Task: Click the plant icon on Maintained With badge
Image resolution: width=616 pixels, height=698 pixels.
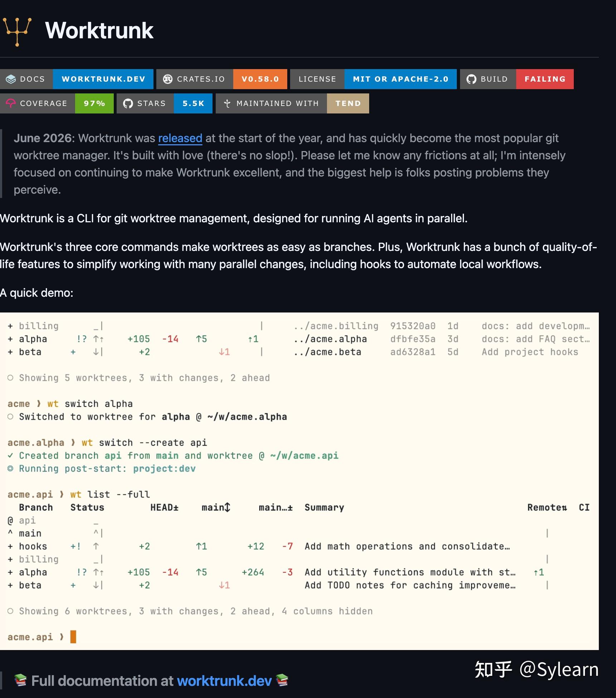Action: click(x=227, y=103)
